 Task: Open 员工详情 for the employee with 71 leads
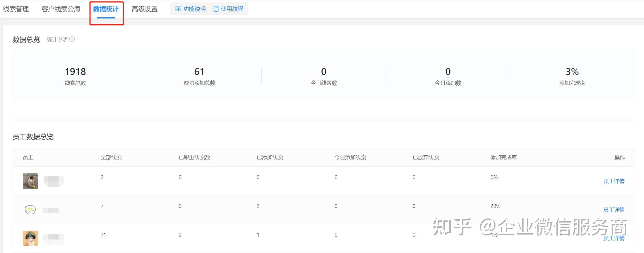point(614,238)
